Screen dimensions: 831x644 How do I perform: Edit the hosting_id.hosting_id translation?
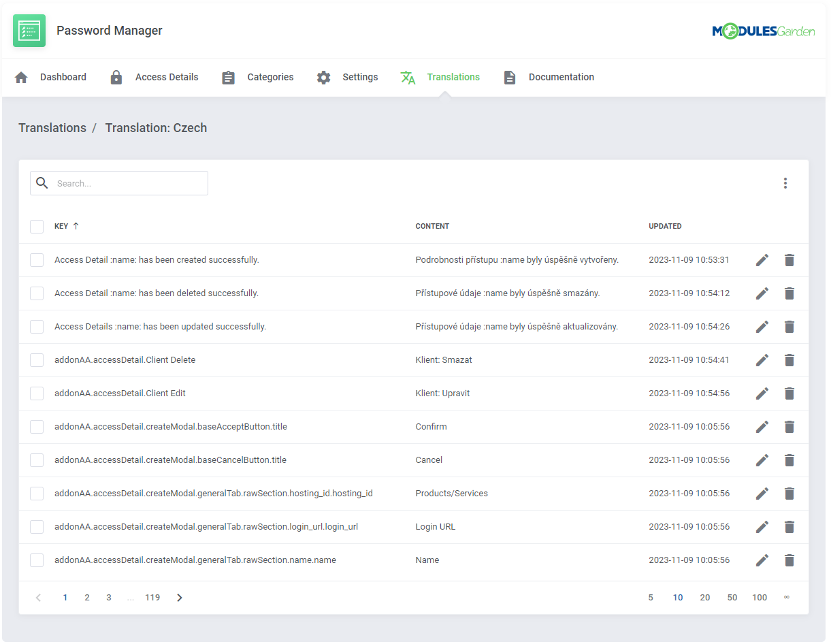point(762,494)
